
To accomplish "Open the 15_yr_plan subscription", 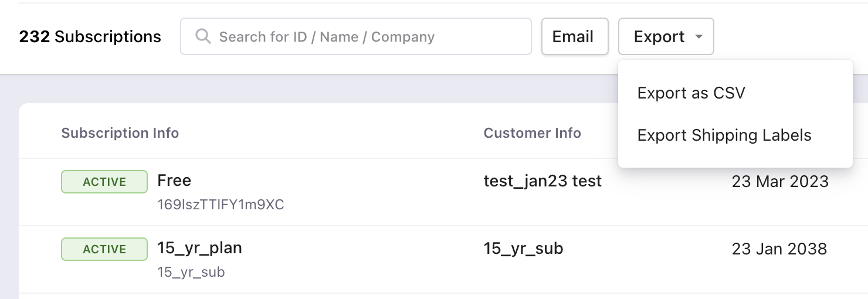I will point(199,248).
